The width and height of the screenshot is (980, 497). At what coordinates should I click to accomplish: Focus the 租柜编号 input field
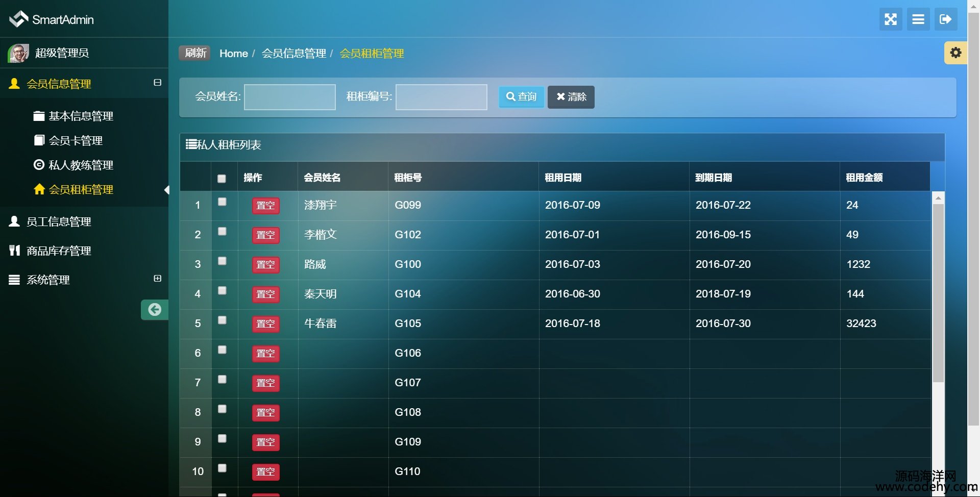441,97
